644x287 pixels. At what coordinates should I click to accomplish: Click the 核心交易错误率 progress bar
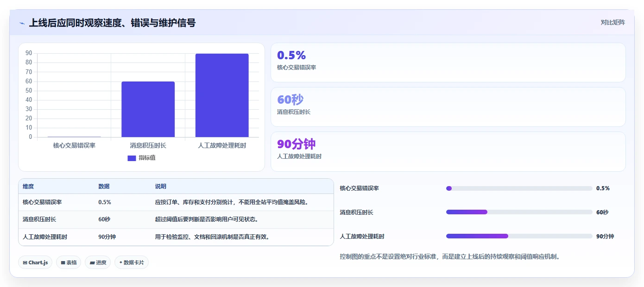[x=519, y=188]
